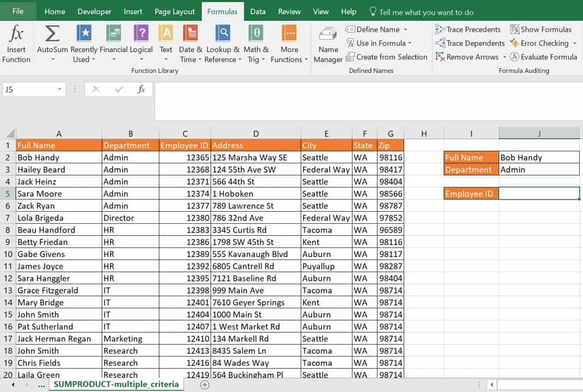Click Create from Selection icon
Screen dimensions: 583x392
(x=350, y=57)
